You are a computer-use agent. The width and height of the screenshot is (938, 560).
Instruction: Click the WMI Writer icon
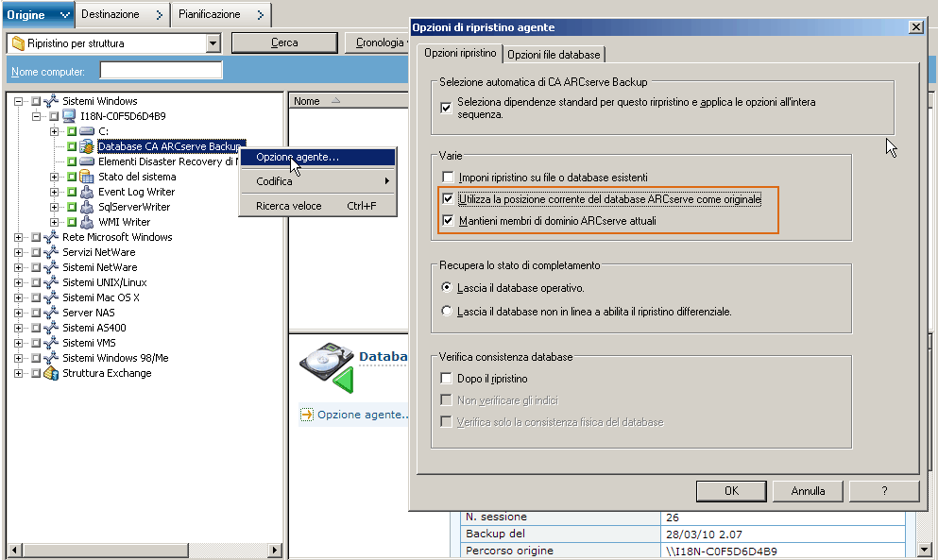point(87,222)
